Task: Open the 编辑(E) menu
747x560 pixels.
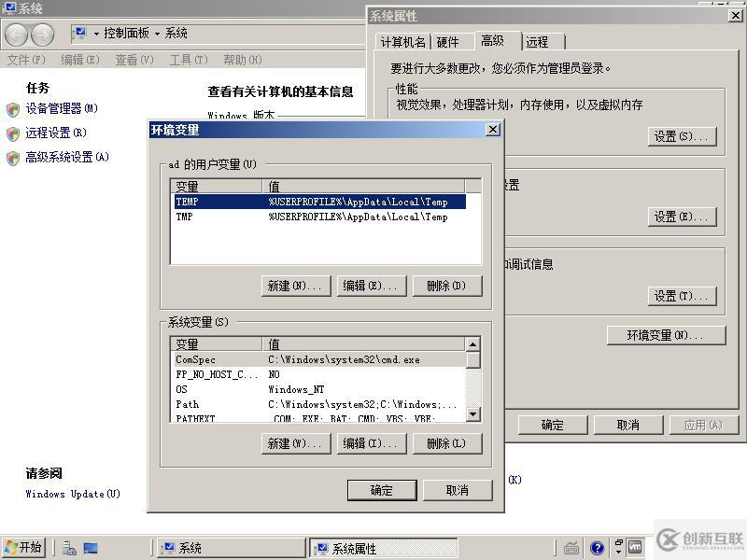Action: click(x=80, y=60)
